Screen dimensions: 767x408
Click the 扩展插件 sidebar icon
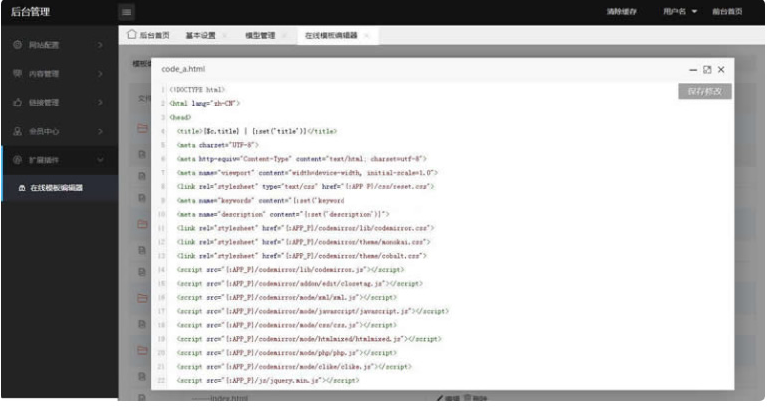tap(17, 159)
